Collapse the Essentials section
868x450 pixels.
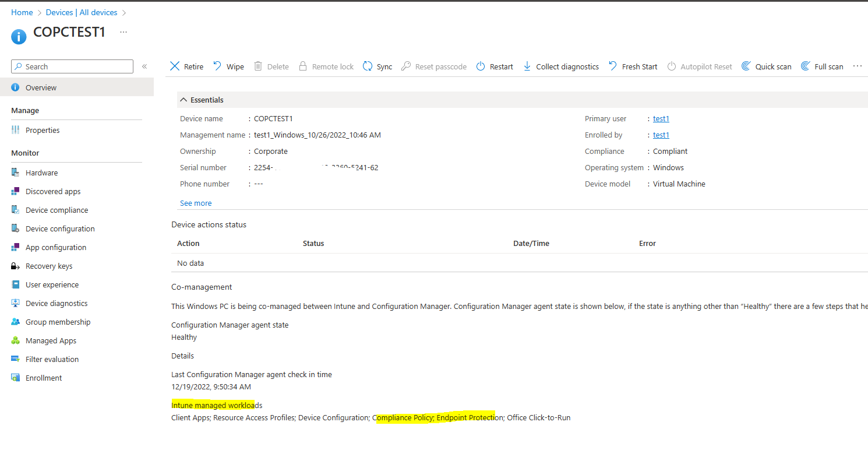pos(184,100)
